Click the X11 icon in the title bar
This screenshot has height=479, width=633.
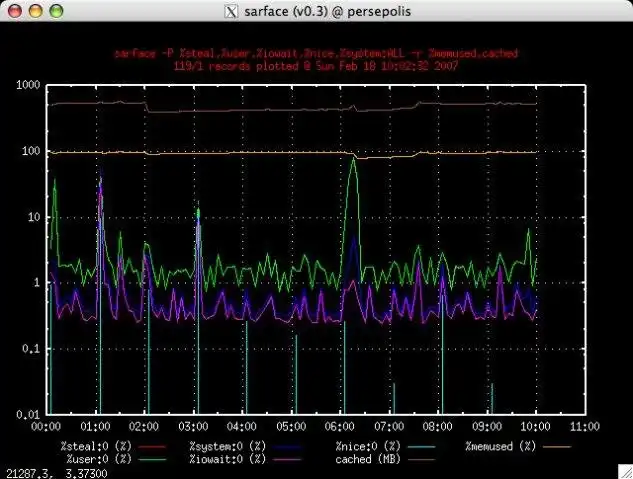[x=231, y=11]
